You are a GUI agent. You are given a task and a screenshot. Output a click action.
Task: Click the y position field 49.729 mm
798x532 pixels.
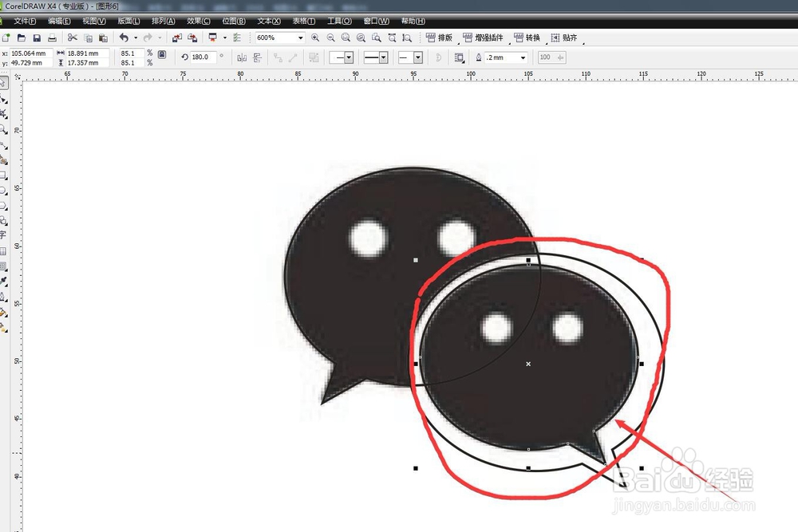coord(31,63)
